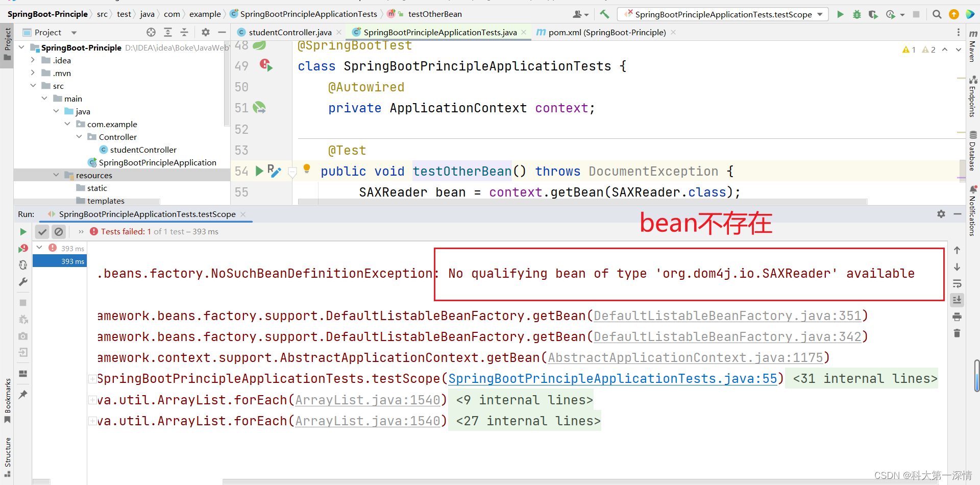Run testOtherBean from gutter arrow
980x485 pixels.
coord(259,171)
